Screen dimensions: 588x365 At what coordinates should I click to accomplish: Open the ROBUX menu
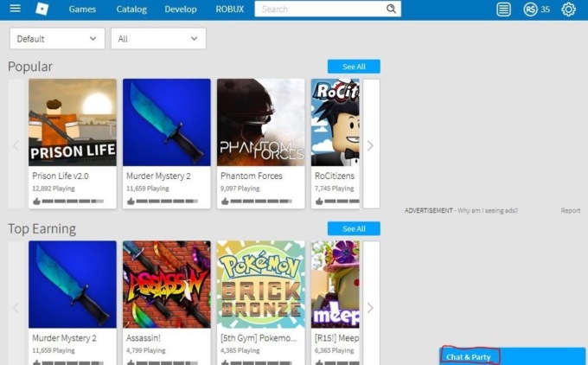click(229, 10)
